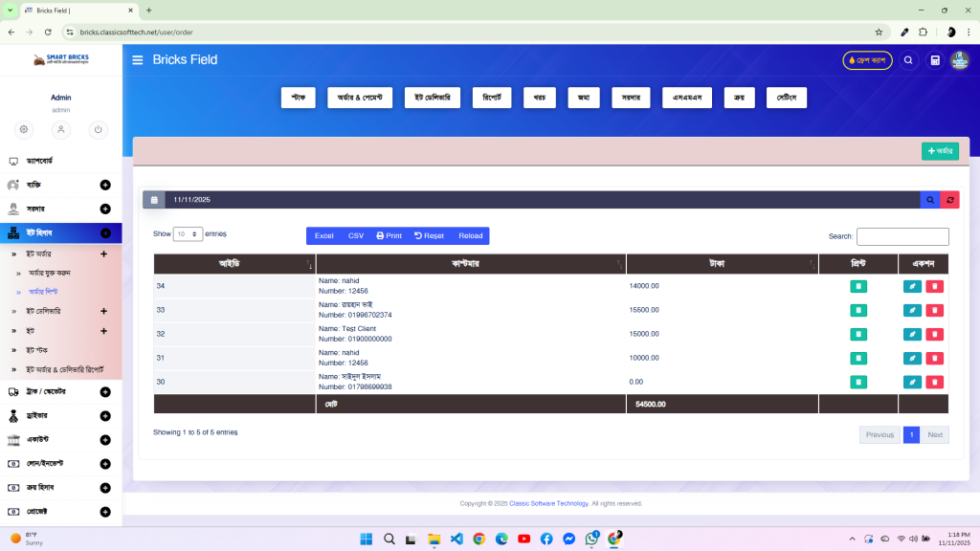Delete the order for Test Client
980x551 pixels.
934,334
